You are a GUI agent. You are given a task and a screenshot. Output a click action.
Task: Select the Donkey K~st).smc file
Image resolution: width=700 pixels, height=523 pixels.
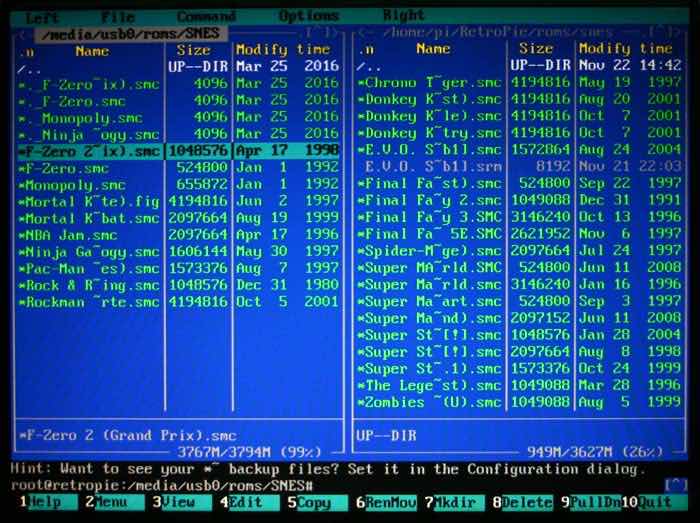pos(519,99)
